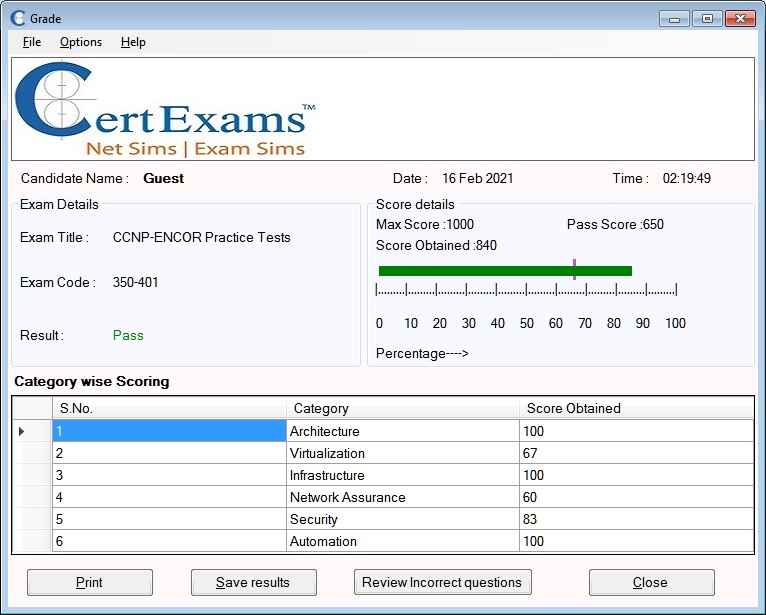The width and height of the screenshot is (766, 615).
Task: Maximize the Grade window
Action: (x=707, y=18)
